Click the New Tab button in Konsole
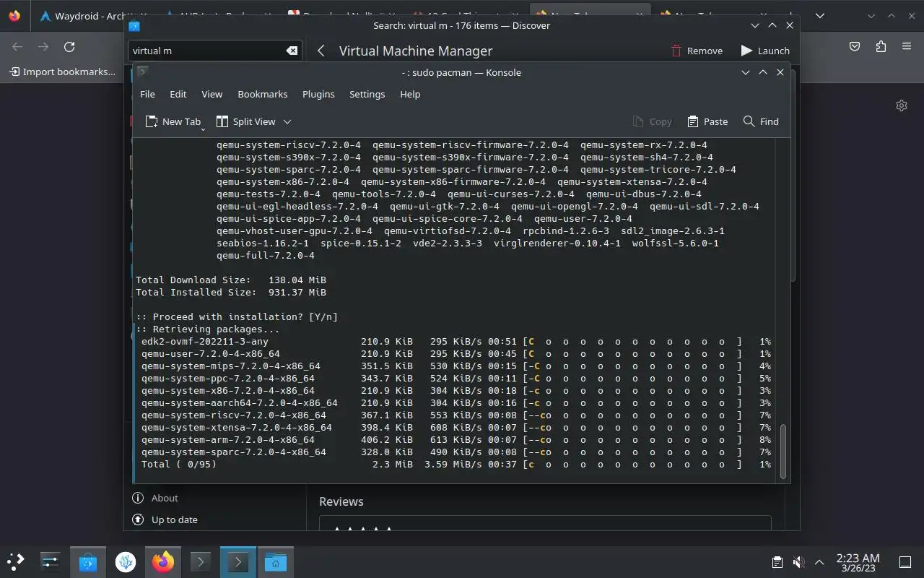This screenshot has height=578, width=924. tap(173, 121)
